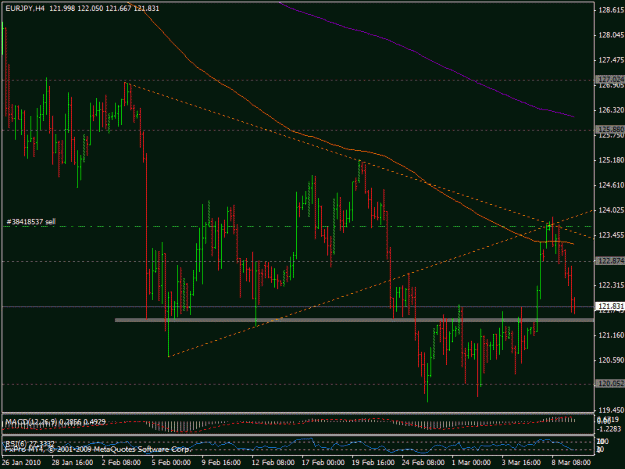Screen dimensions: 625x469
Task: Click the 5 Feb 00:00 time label
Action: coord(171,462)
